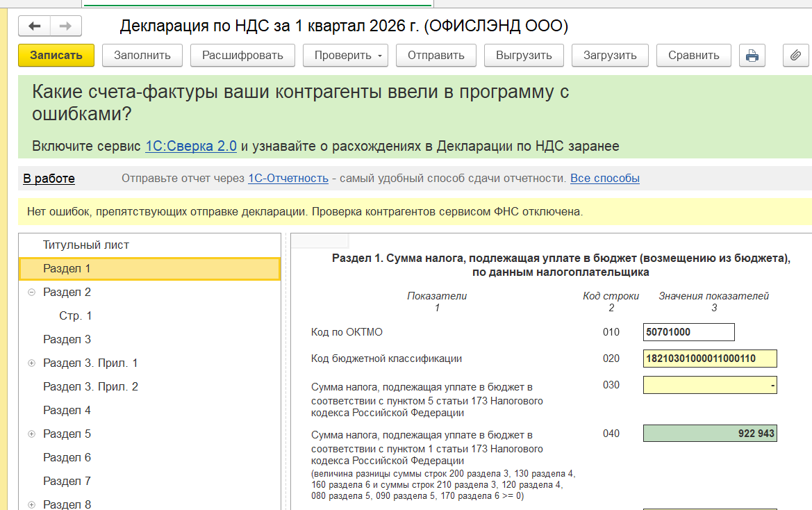
Task: Collapse the Раздел 2 tree node
Action: pyautogui.click(x=31, y=293)
